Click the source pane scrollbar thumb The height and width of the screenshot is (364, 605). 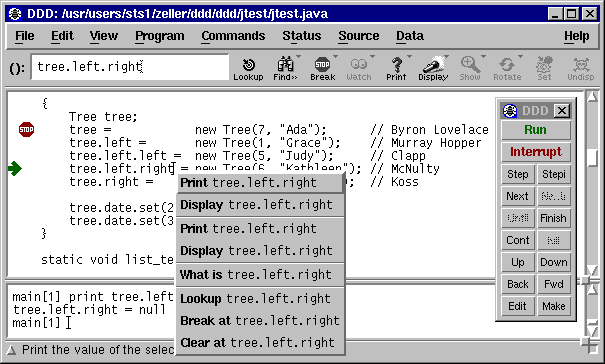point(592,157)
